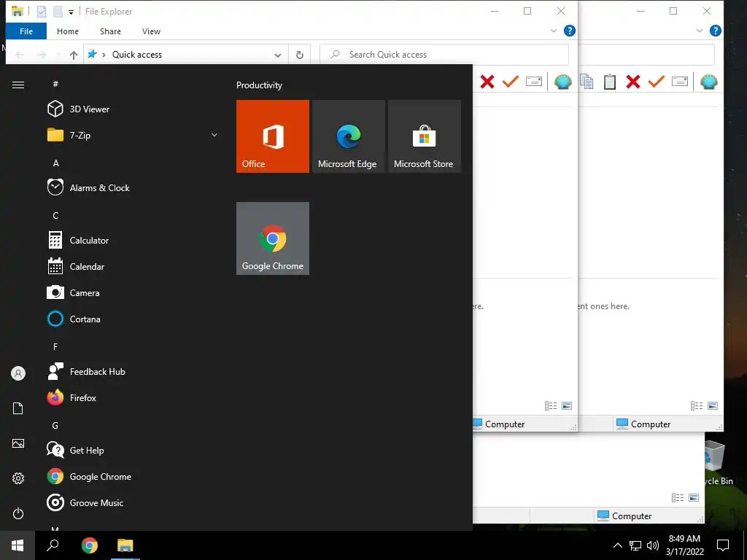
Task: Open the shell icon in front window toolbar
Action: [562, 82]
